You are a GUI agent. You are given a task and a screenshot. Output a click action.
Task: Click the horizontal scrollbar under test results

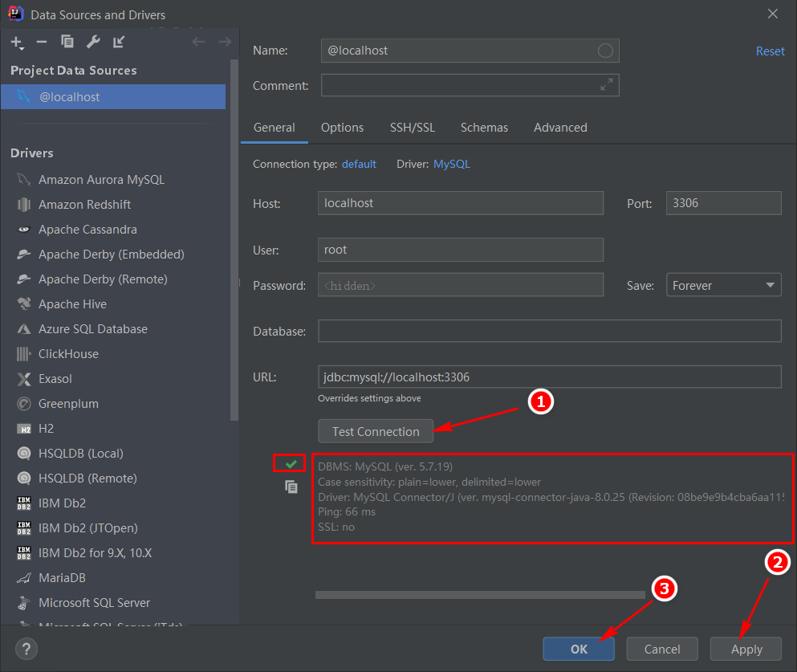pyautogui.click(x=480, y=595)
